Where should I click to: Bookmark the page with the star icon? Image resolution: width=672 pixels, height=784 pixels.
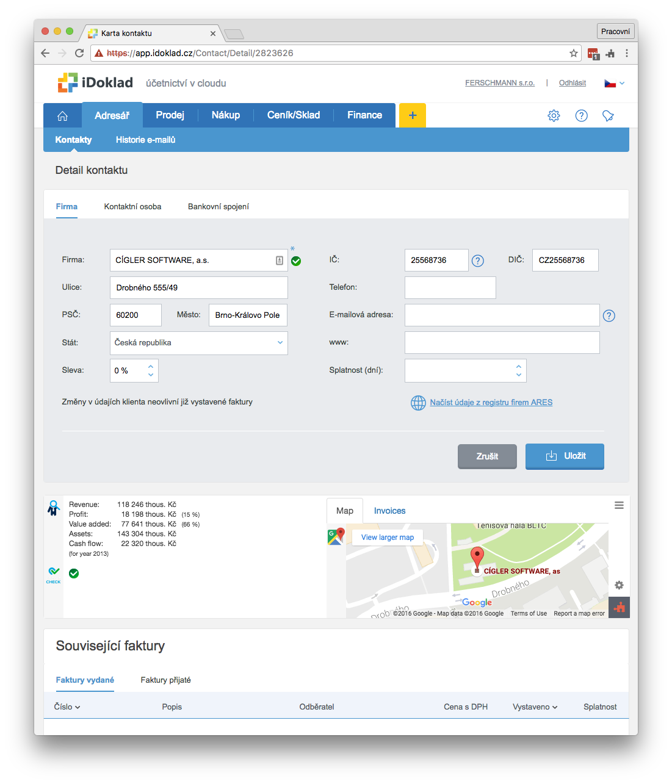(x=574, y=53)
